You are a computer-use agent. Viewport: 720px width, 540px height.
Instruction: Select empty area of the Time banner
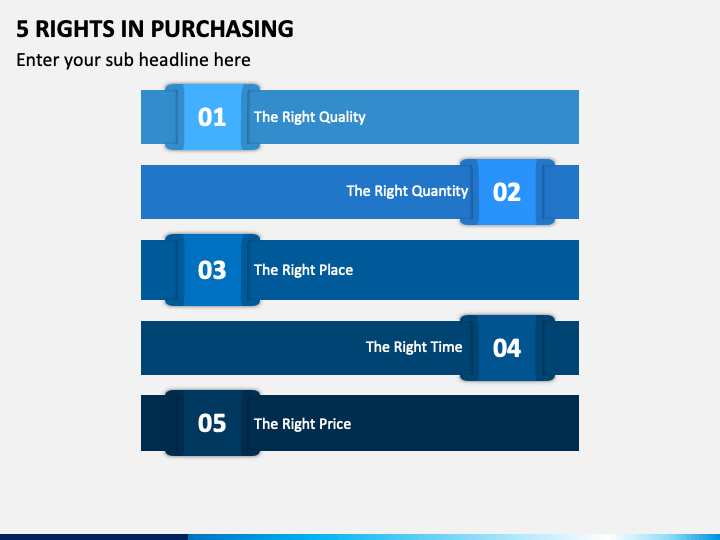coord(253,348)
